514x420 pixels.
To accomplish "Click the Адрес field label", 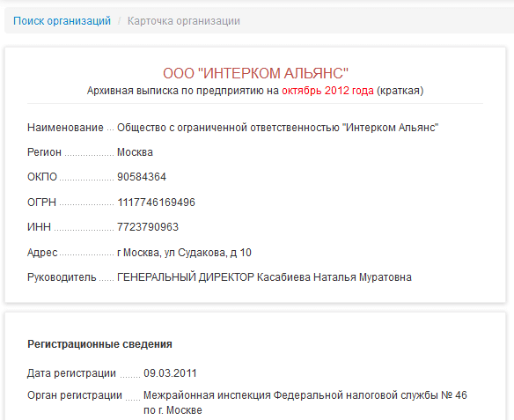I will click(42, 253).
